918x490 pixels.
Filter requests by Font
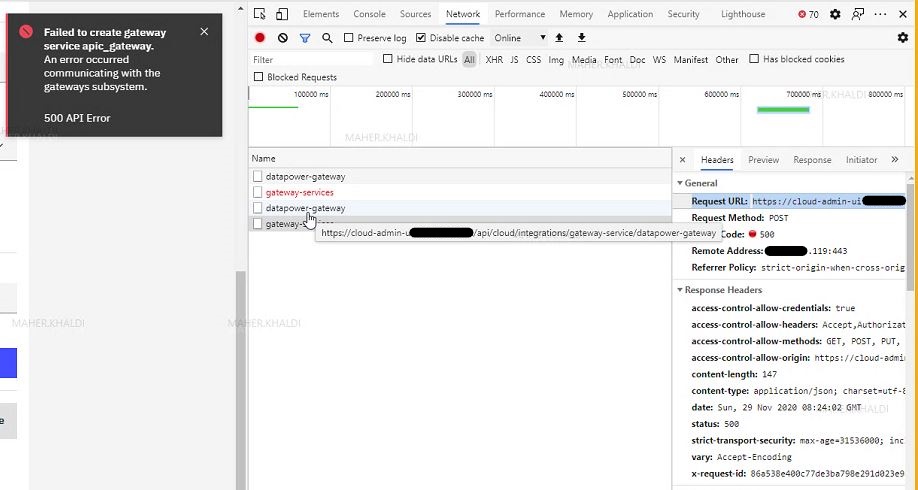pyautogui.click(x=613, y=60)
